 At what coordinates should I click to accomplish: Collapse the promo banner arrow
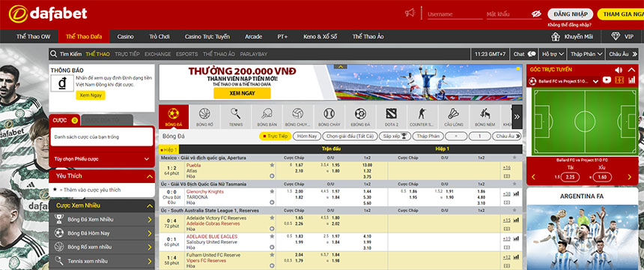tap(341, 67)
